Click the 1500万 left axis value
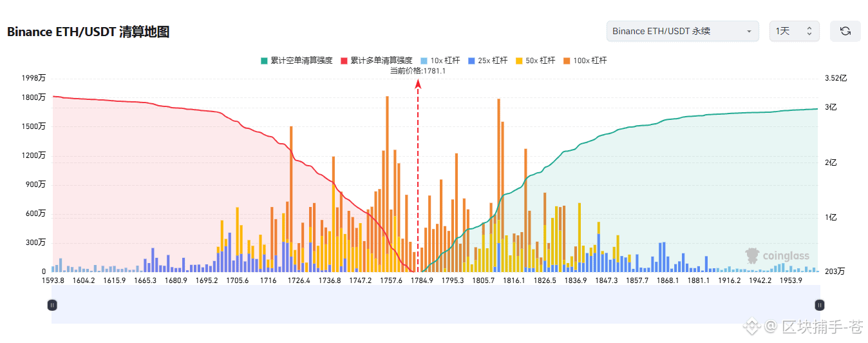The height and width of the screenshot is (343, 868). (33, 126)
